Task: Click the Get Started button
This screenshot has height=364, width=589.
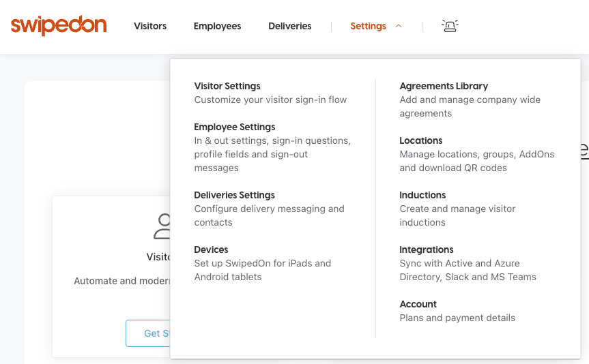Action: 148,333
